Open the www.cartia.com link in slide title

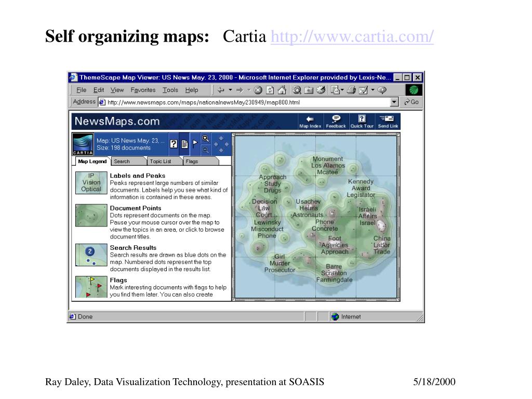tap(352, 36)
